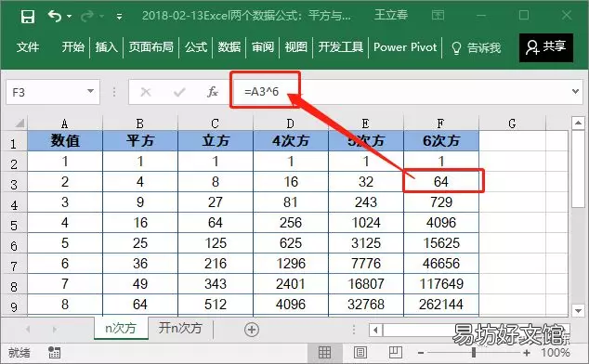Viewport: 589px width, 364px height.
Task: Zoom out with the minus button
Action: (421, 353)
